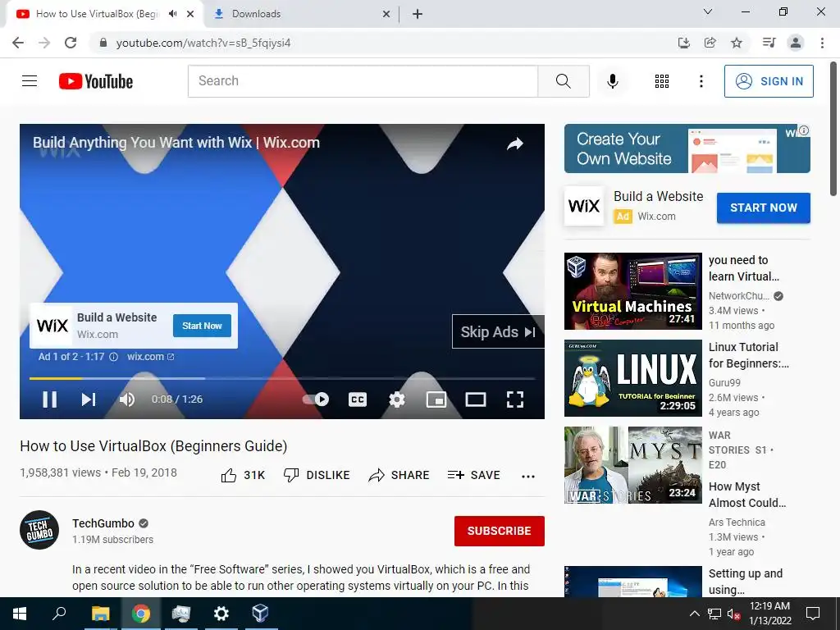Click the share arrow on video overlay
Image resolution: width=840 pixels, height=630 pixels.
[515, 144]
